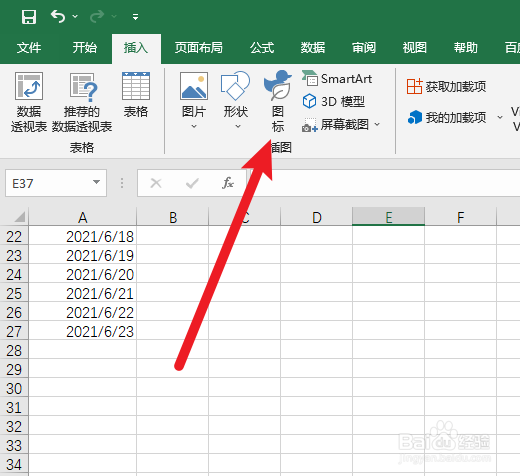Insert a 数据透视表 pivot table
Image resolution: width=520 pixels, height=476 pixels.
[29, 102]
